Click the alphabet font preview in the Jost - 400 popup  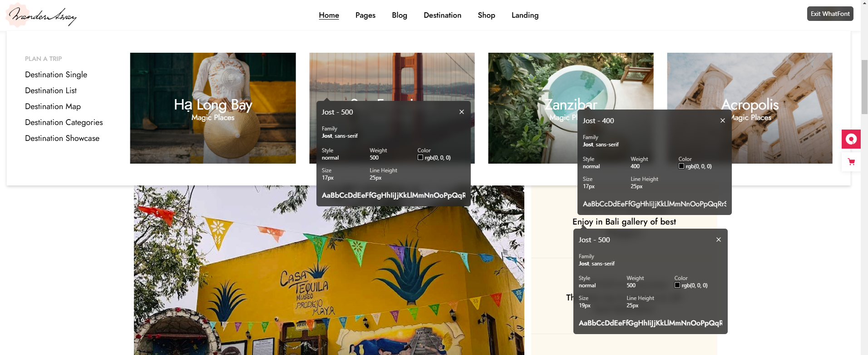click(x=655, y=204)
